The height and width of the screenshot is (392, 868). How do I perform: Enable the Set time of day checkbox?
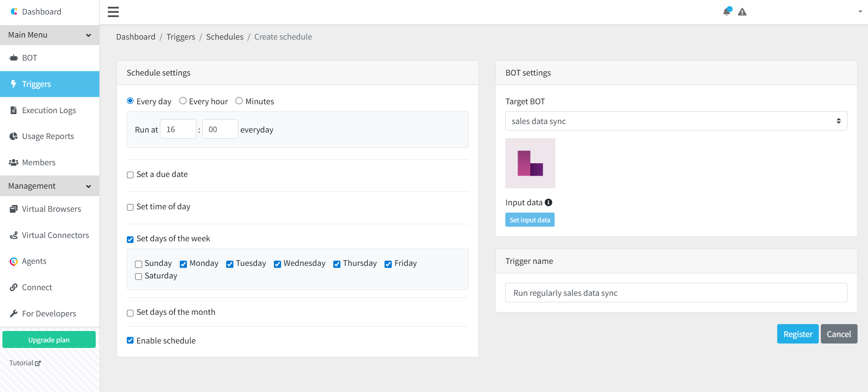(x=130, y=207)
